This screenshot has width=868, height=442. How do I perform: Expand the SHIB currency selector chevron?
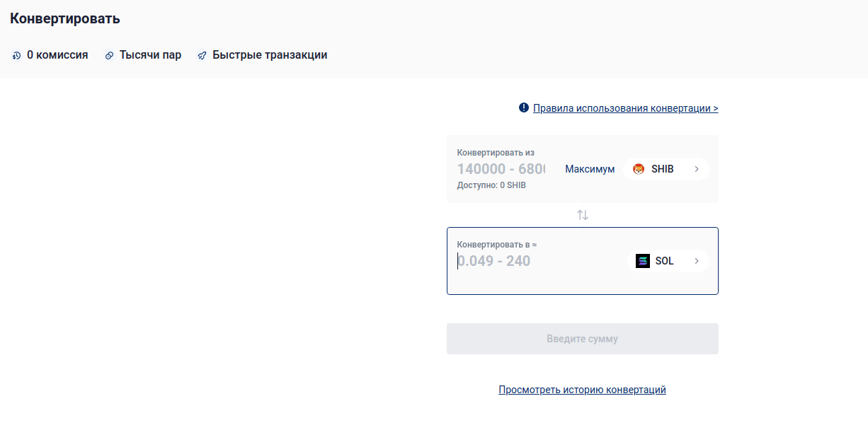pos(697,169)
